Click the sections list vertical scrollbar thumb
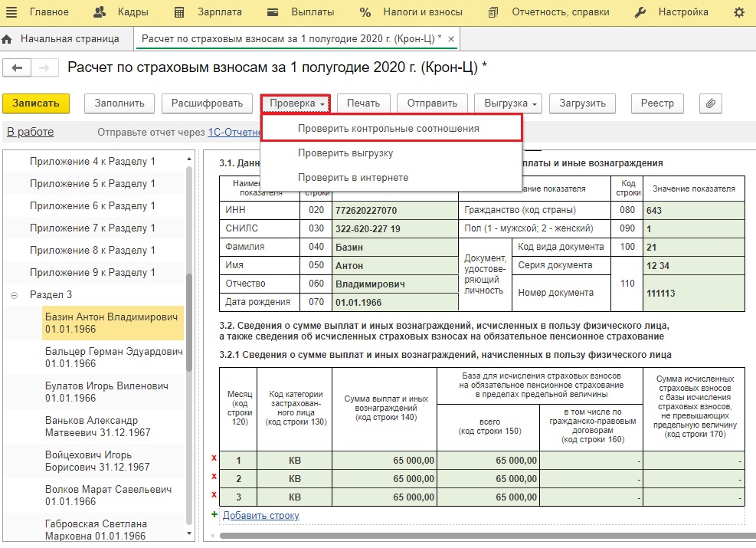756x548 pixels. pyautogui.click(x=189, y=322)
